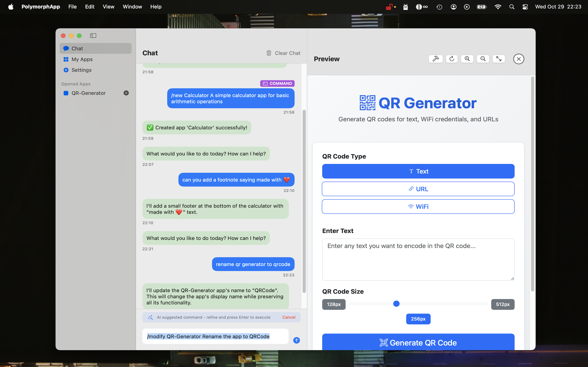Expand the preview to full size
This screenshot has height=367, width=588.
click(x=499, y=59)
